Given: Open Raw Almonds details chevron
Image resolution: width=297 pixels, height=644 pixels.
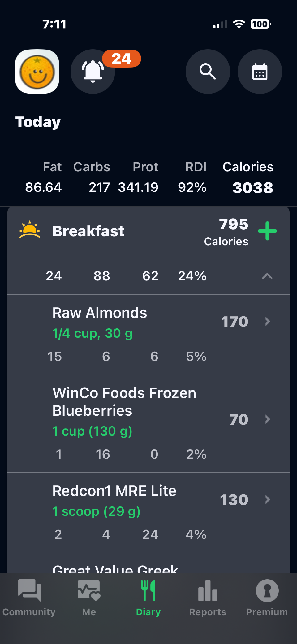Looking at the screenshot, I should [x=268, y=322].
